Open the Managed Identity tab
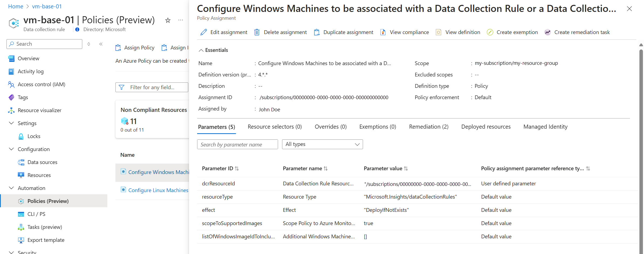This screenshot has width=644, height=254. pos(545,127)
